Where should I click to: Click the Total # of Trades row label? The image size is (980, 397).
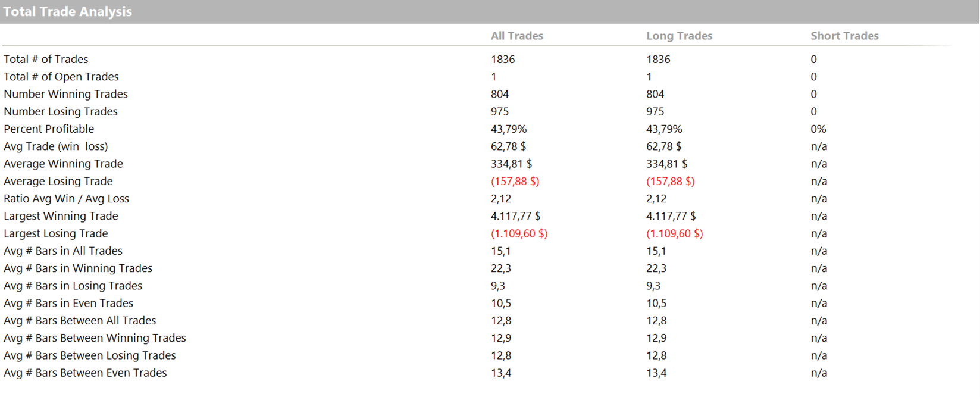[46, 60]
